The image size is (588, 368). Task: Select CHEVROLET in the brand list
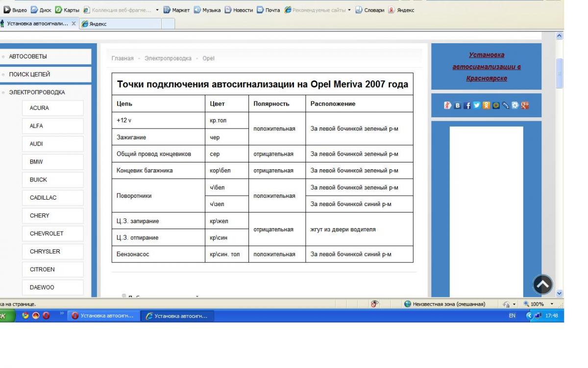click(53, 234)
